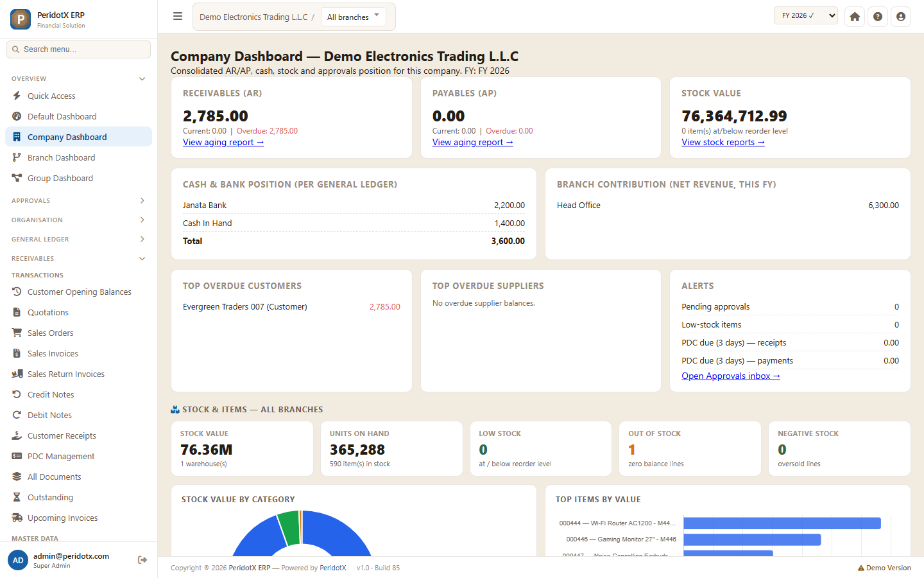The width and height of the screenshot is (924, 578).
Task: Click the Customer Receipts hand icon
Action: (x=17, y=435)
